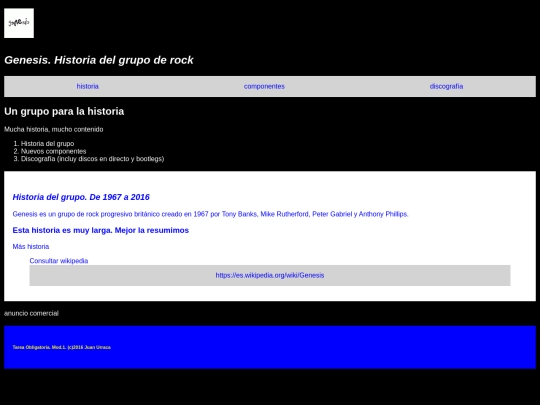This screenshot has height=405, width=540.
Task: Click the heading 'Un grupo para la historia'
Action: tap(64, 111)
